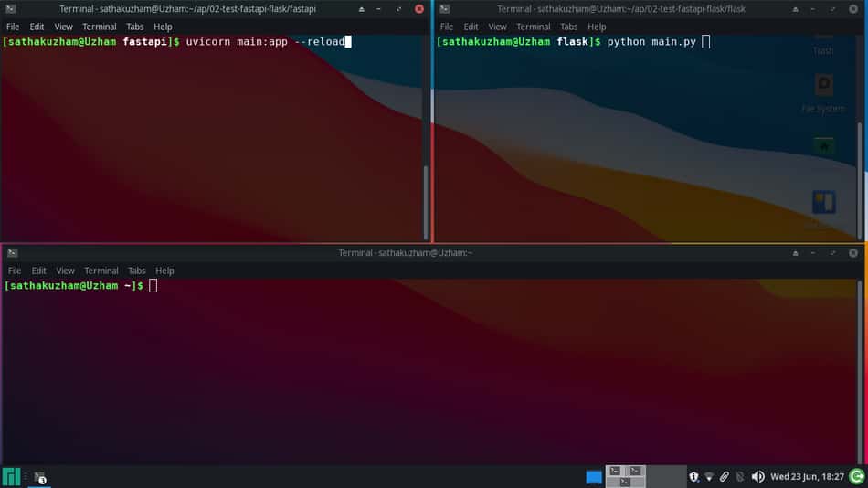Open the update shield tray icon
The height and width of the screenshot is (488, 868).
coord(693,477)
